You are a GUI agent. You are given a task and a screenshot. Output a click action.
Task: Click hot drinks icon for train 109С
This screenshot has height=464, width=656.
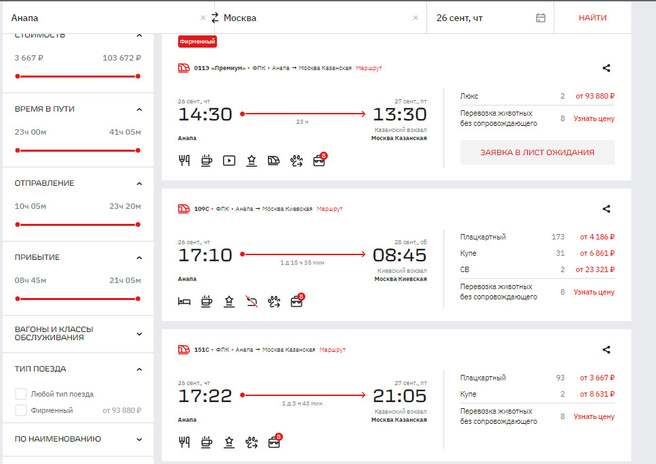point(206,301)
